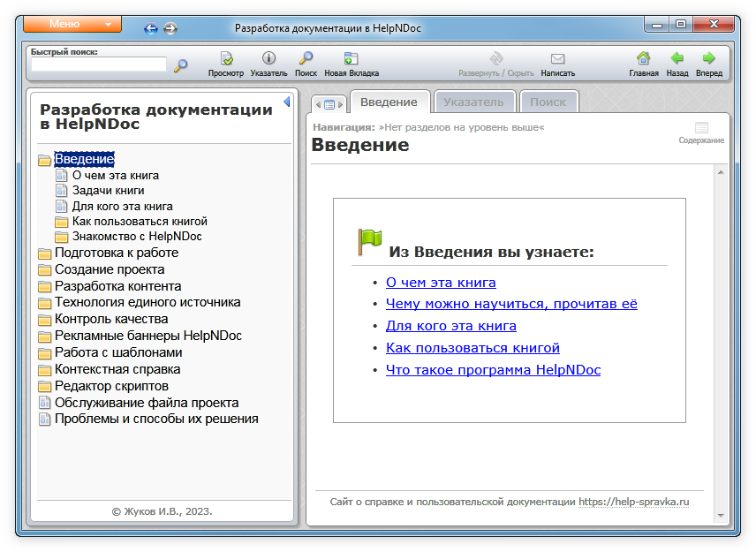The height and width of the screenshot is (552, 756).
Task: Follow link Чему можно научиться, прочитав её
Action: coord(511,304)
